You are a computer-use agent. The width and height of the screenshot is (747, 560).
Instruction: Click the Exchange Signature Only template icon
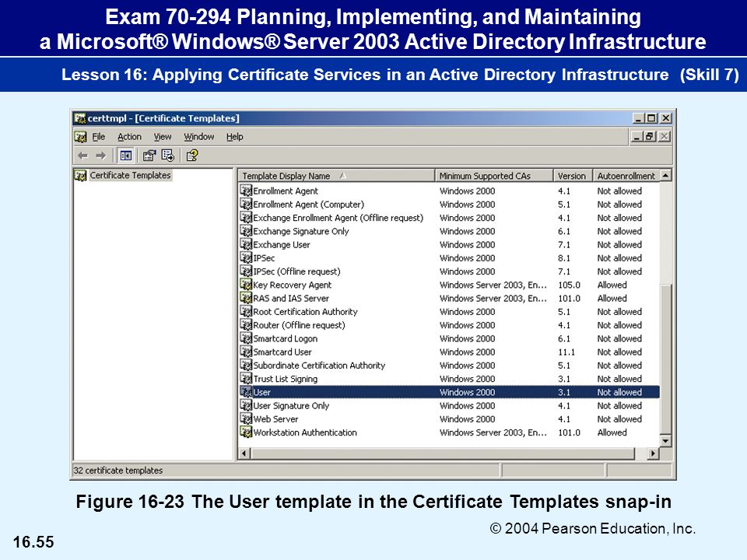[x=246, y=231]
